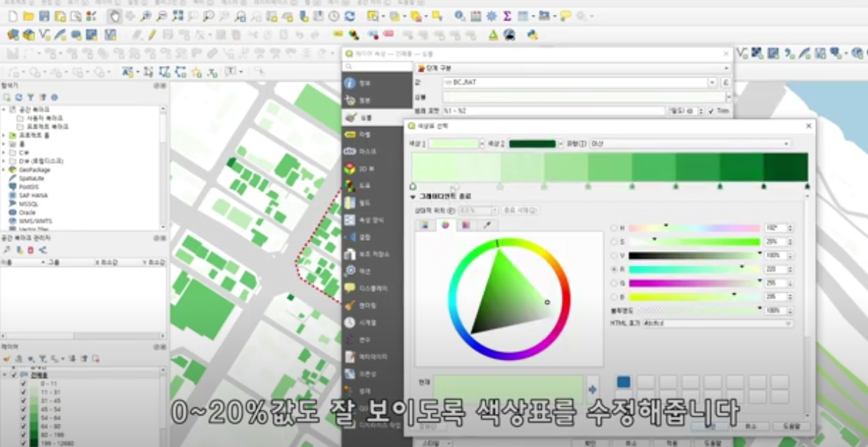This screenshot has width=868, height=447.
Task: Click the HTML notation input field
Action: (x=713, y=323)
